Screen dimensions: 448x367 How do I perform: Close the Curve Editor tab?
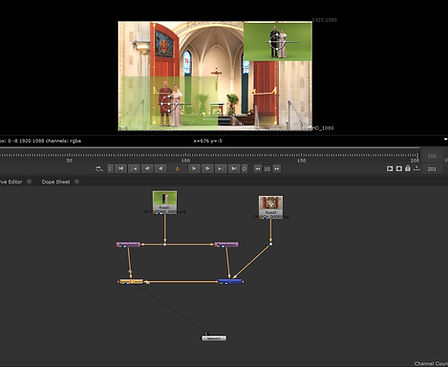click(29, 181)
